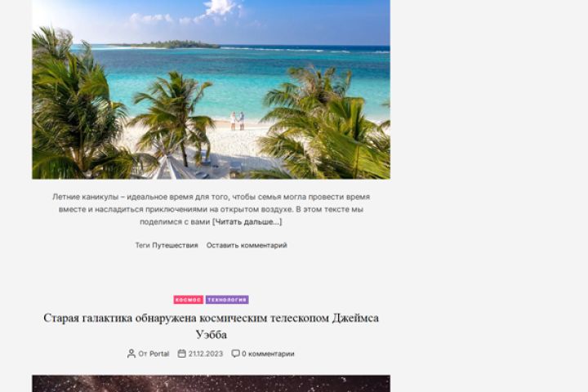The image size is (588, 392).
Task: Open the 0 комментарии link
Action: point(268,354)
